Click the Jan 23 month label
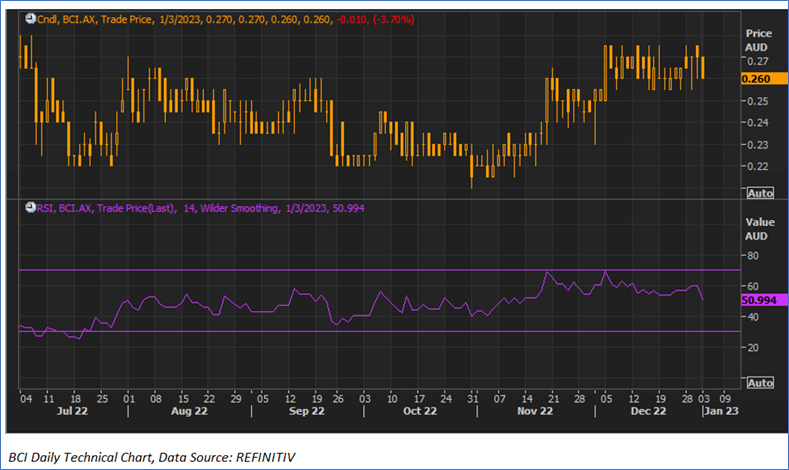 tap(721, 411)
